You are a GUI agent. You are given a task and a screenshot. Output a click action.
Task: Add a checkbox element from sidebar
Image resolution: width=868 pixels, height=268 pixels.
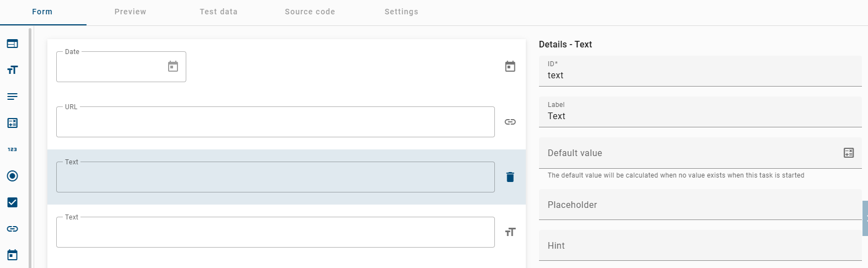12,202
